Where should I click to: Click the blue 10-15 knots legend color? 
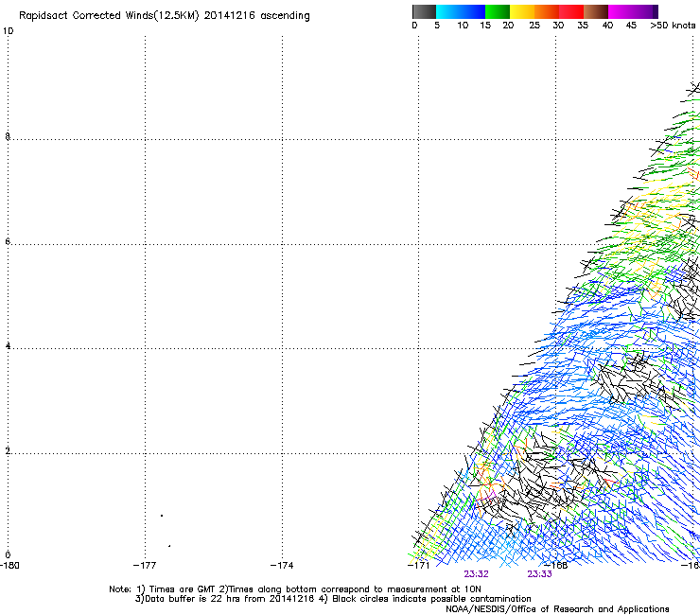(x=473, y=11)
